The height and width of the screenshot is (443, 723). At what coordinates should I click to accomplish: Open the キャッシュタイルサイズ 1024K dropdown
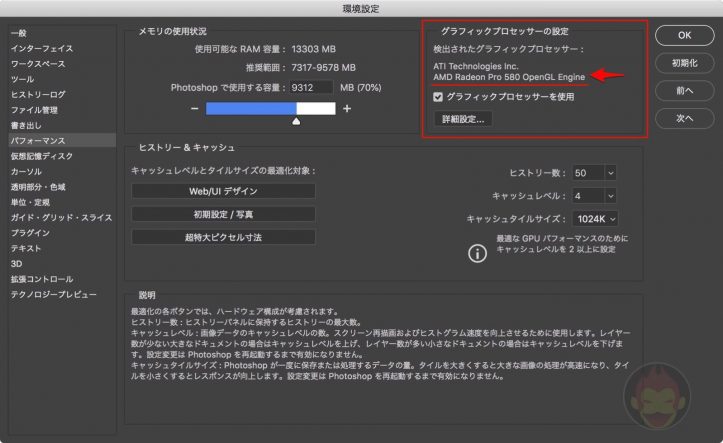coord(595,219)
